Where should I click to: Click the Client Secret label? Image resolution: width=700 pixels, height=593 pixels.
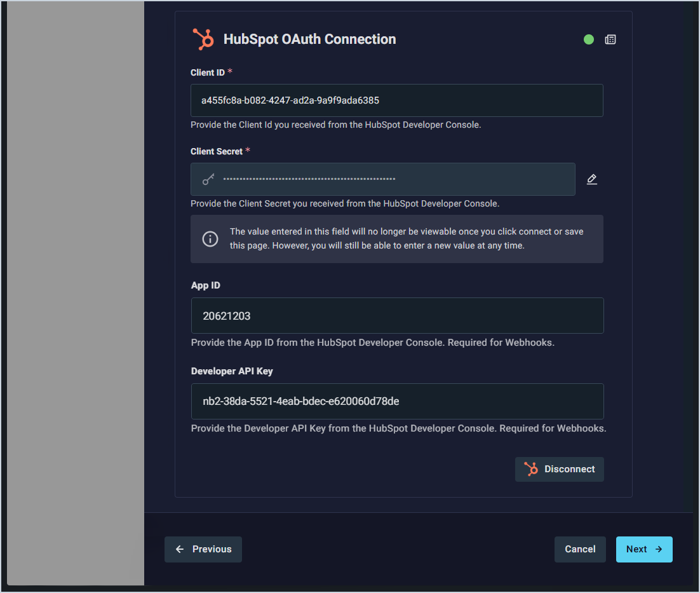[x=217, y=151]
